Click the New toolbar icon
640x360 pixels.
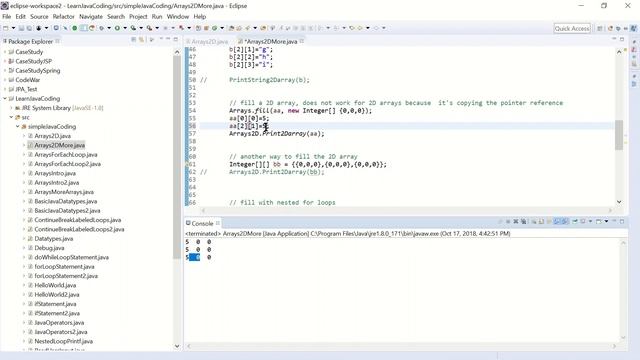[5, 28]
